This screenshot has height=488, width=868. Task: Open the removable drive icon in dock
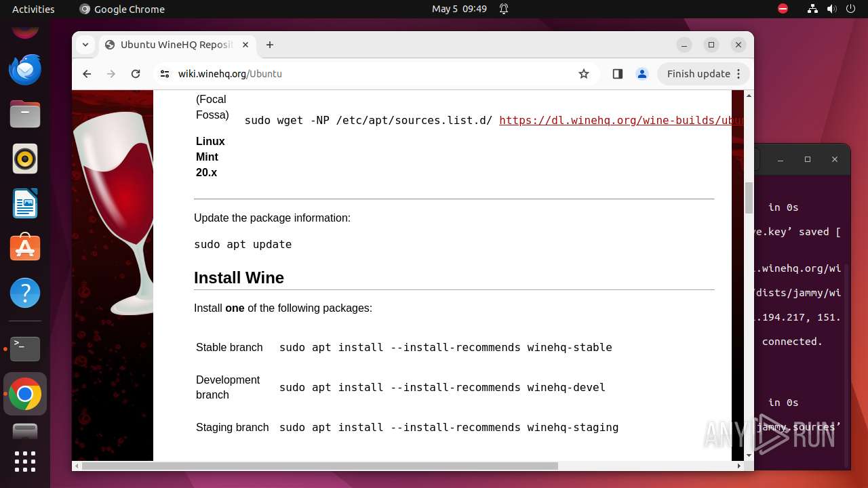click(x=25, y=431)
